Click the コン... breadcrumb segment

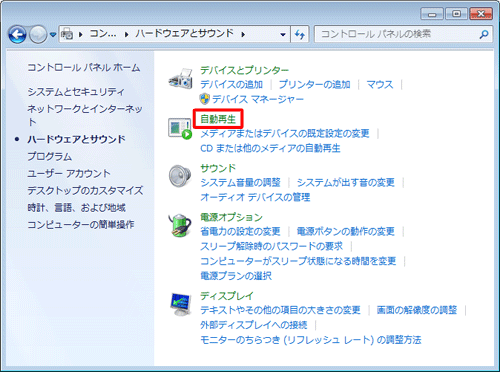(103, 34)
